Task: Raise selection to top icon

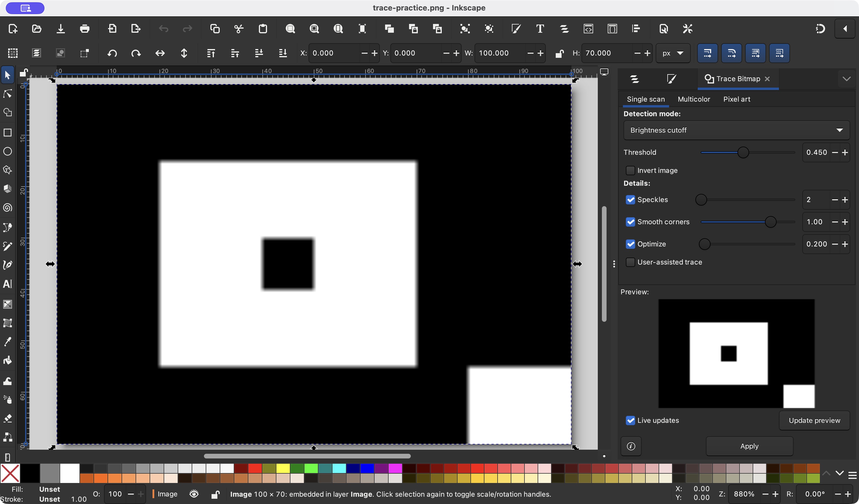Action: tap(211, 53)
